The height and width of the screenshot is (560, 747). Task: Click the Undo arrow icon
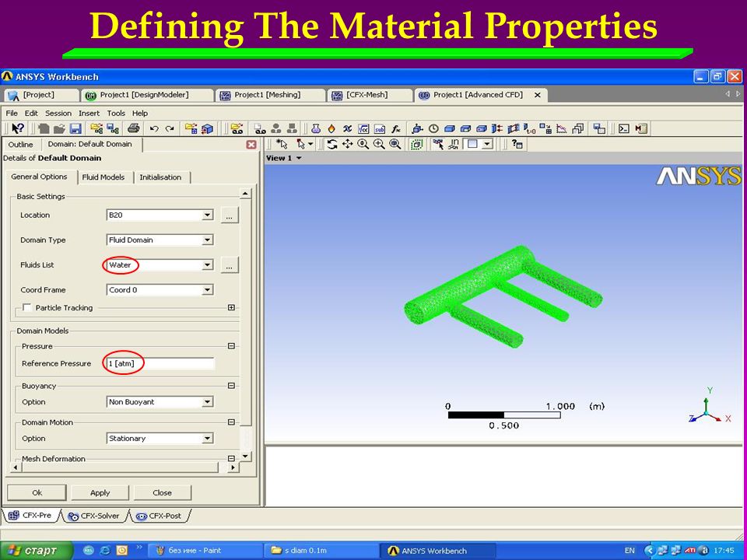153,128
